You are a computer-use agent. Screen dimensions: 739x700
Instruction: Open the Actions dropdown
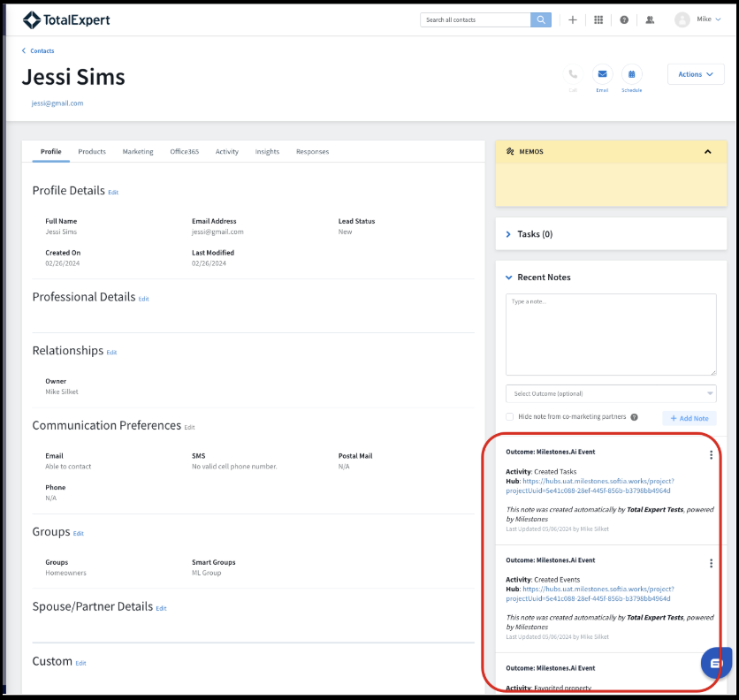pyautogui.click(x=695, y=74)
